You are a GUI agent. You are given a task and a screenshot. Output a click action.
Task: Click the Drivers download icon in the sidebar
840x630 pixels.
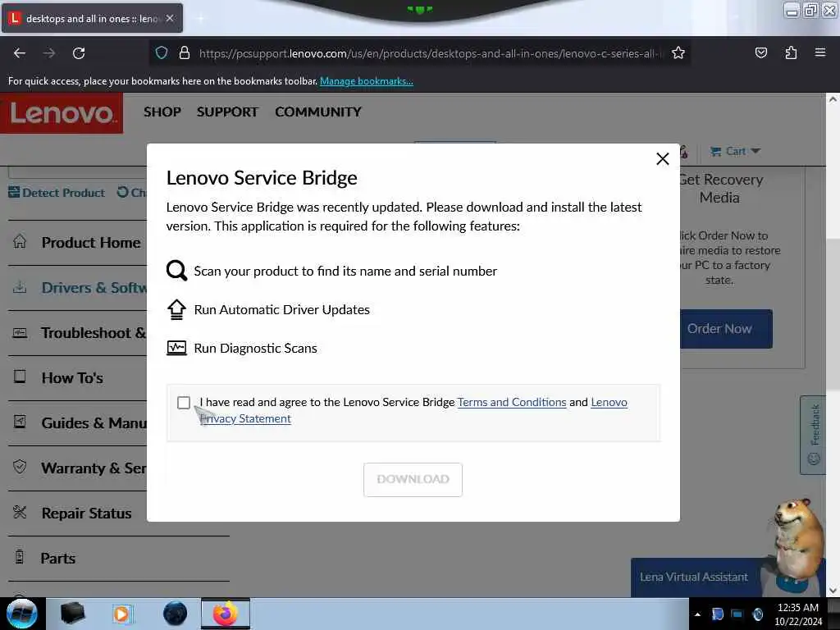click(x=20, y=287)
